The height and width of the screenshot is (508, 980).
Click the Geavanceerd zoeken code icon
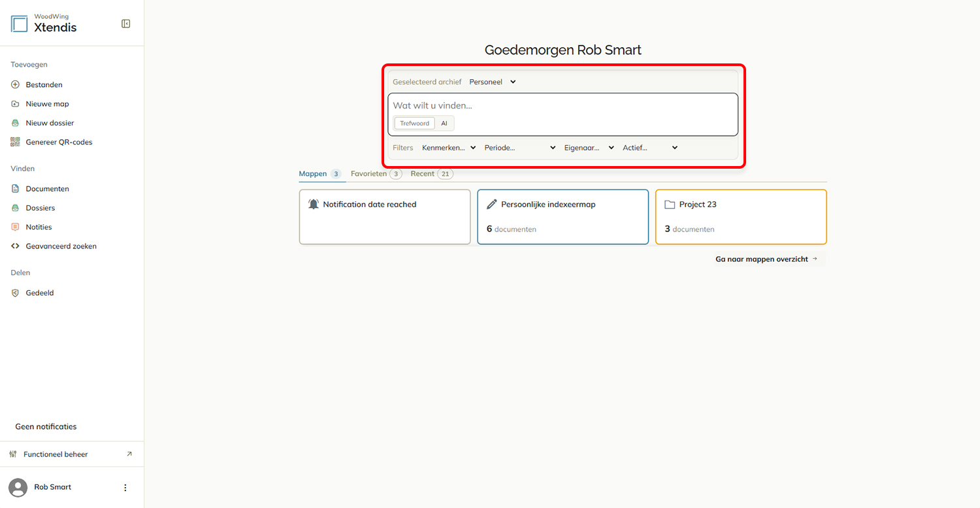coord(16,246)
